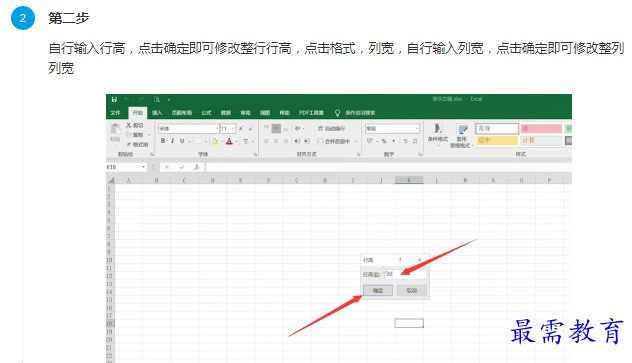The width and height of the screenshot is (632, 363).
Task: Click the Save icon in quick access toolbar
Action: (x=114, y=100)
